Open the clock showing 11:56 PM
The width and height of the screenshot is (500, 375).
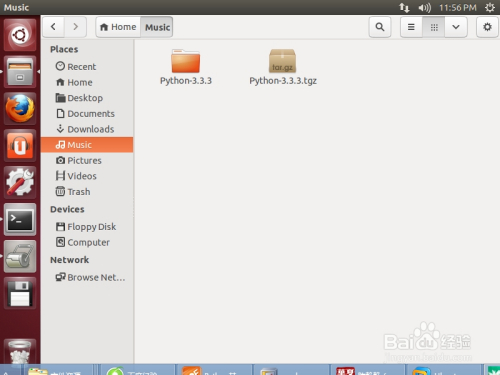click(x=458, y=7)
